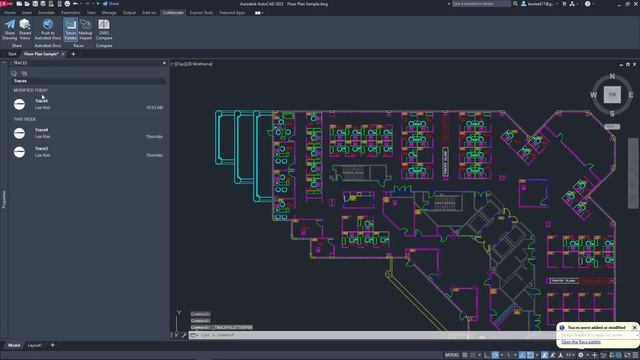The image size is (640, 360).
Task: Toggle the grid display in status bar
Action: click(x=464, y=356)
